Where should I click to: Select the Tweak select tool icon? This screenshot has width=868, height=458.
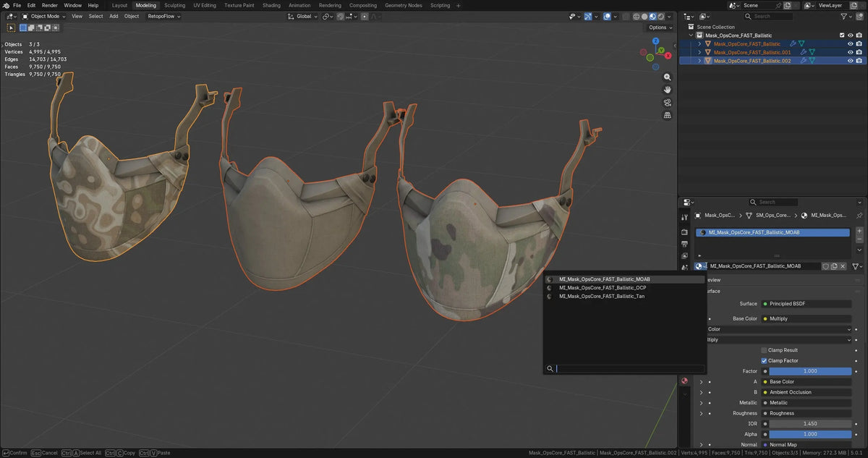(x=10, y=27)
